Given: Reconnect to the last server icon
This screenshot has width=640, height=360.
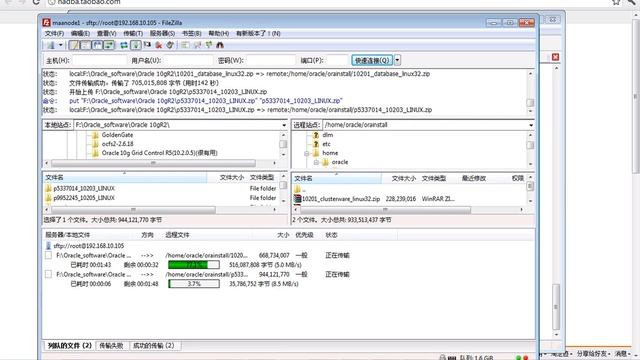Looking at the screenshot, I should (x=170, y=45).
